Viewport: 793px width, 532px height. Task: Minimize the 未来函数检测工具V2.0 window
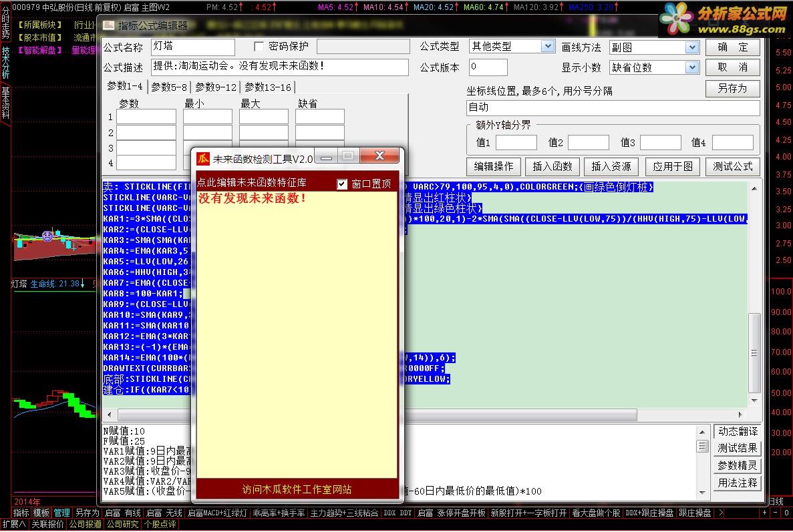click(x=326, y=156)
